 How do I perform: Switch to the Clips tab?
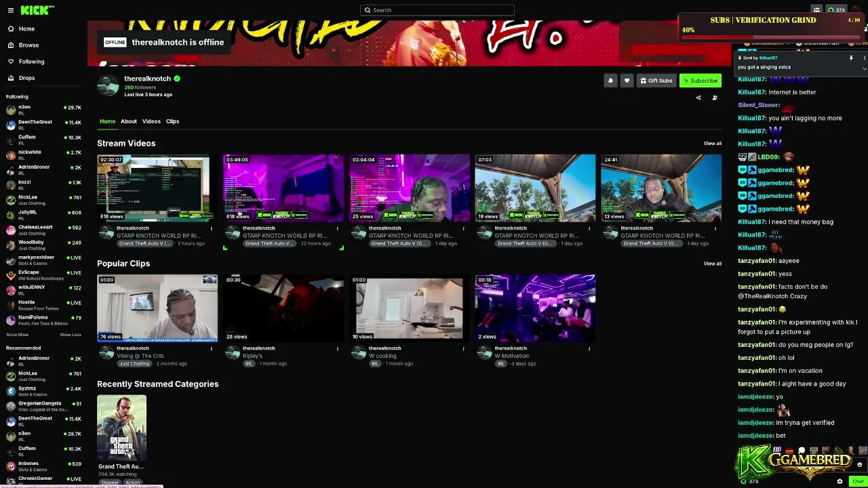point(173,121)
